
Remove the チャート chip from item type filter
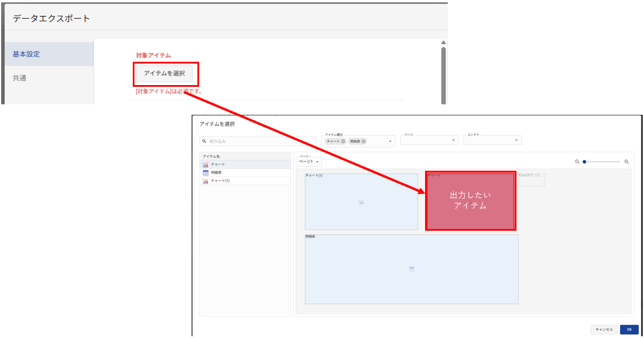coord(343,142)
